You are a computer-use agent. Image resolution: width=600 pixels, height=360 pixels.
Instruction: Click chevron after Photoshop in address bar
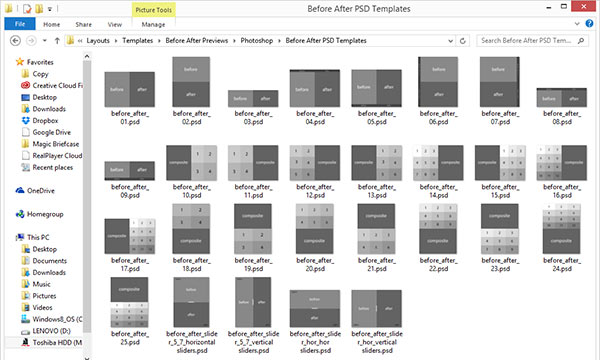279,41
